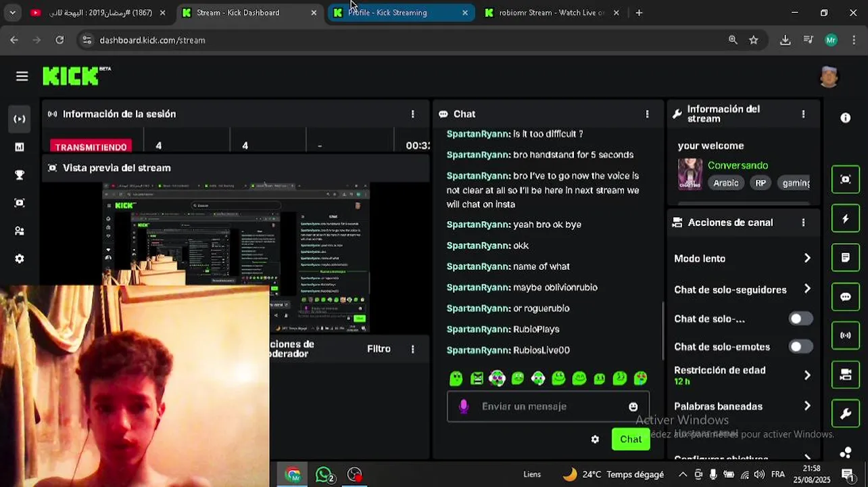The width and height of the screenshot is (868, 487).
Task: Open the trophy achievements sidebar icon
Action: pyautogui.click(x=20, y=175)
